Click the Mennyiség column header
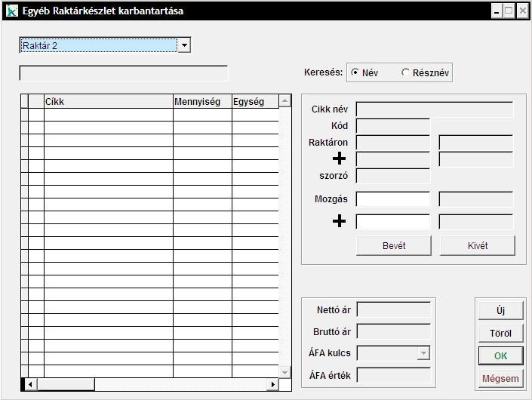The height and width of the screenshot is (400, 532). 201,102
